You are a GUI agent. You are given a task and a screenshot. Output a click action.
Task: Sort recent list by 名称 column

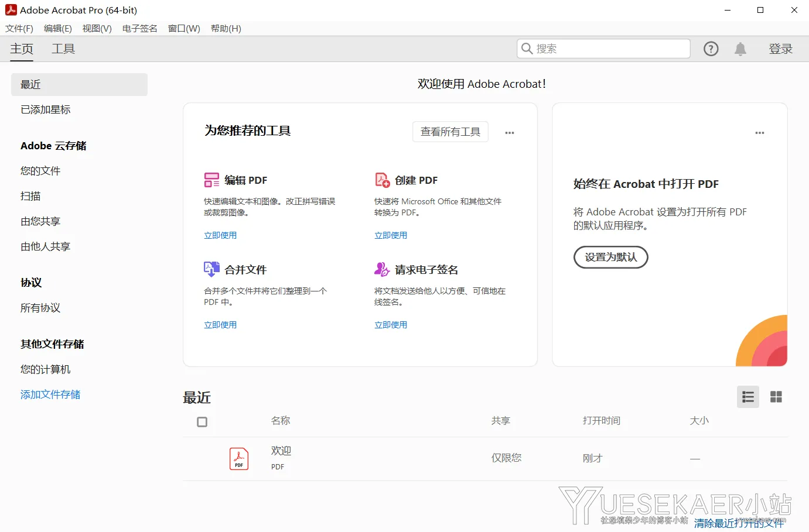(x=281, y=421)
